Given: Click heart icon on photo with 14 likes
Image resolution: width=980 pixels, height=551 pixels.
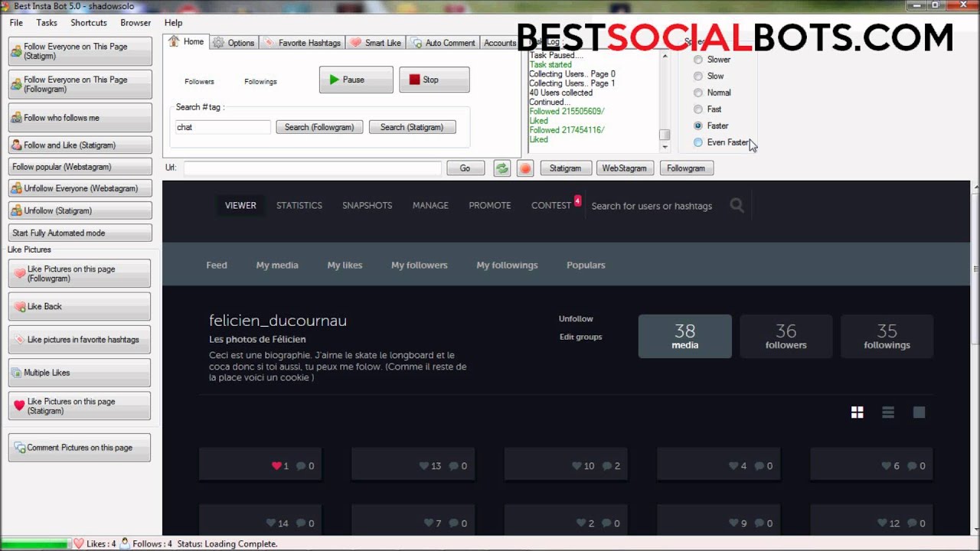Looking at the screenshot, I should [270, 523].
